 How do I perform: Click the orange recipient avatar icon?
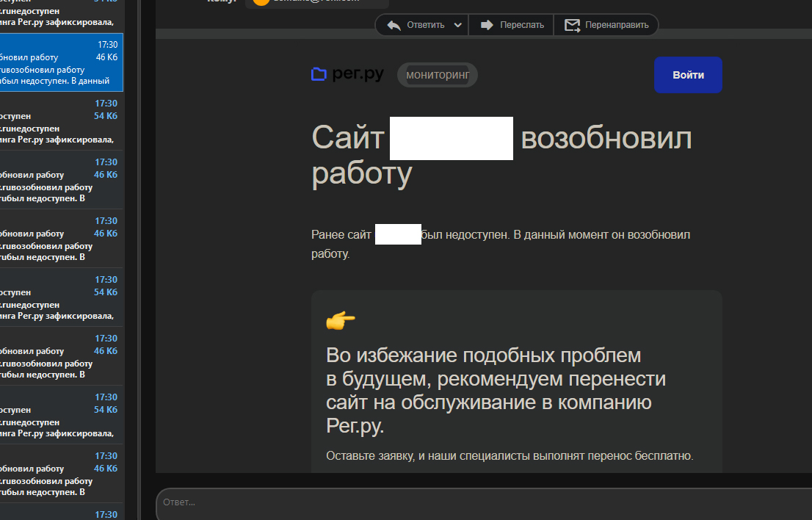(261, 1)
